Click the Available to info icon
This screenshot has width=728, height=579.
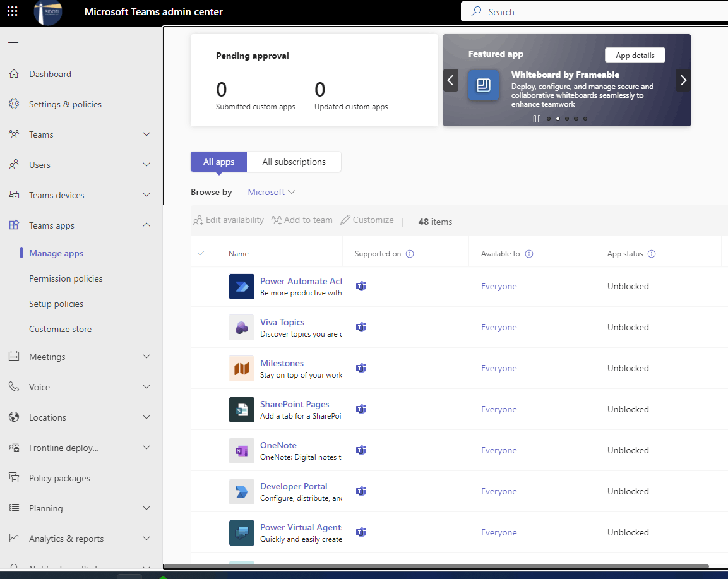point(529,254)
